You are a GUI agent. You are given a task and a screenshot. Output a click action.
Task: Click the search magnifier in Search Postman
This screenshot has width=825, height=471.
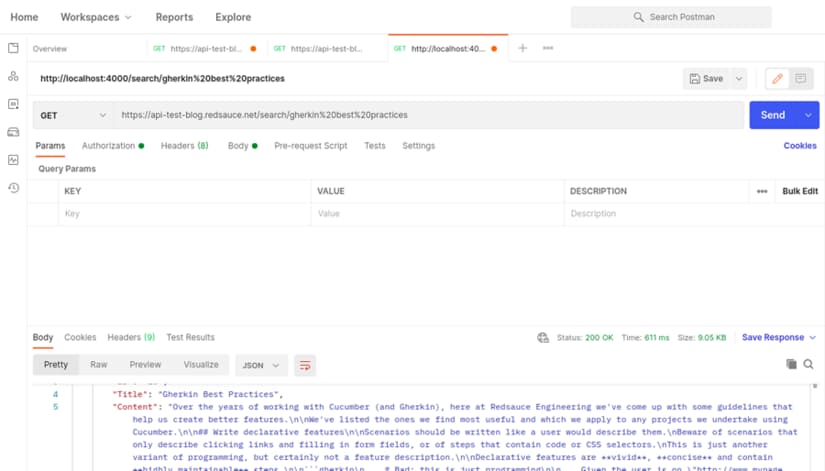pos(638,17)
